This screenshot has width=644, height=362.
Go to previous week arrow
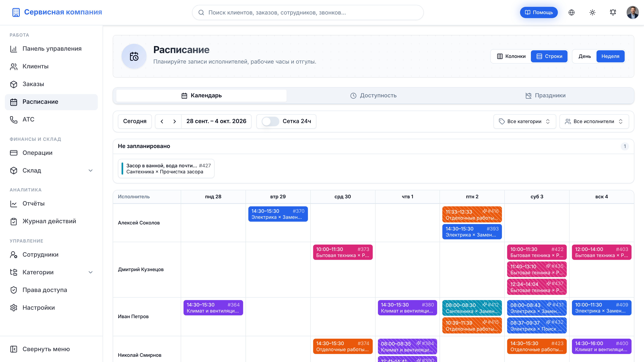162,121
